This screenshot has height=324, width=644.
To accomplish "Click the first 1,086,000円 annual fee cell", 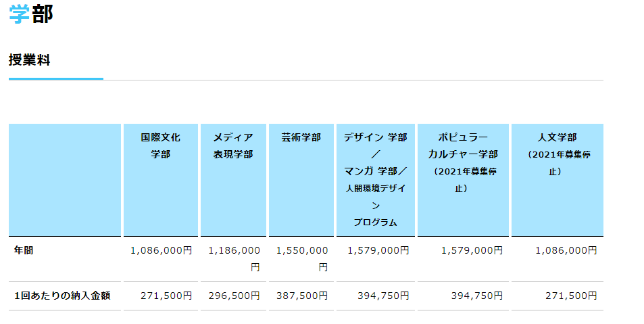I will (x=161, y=250).
